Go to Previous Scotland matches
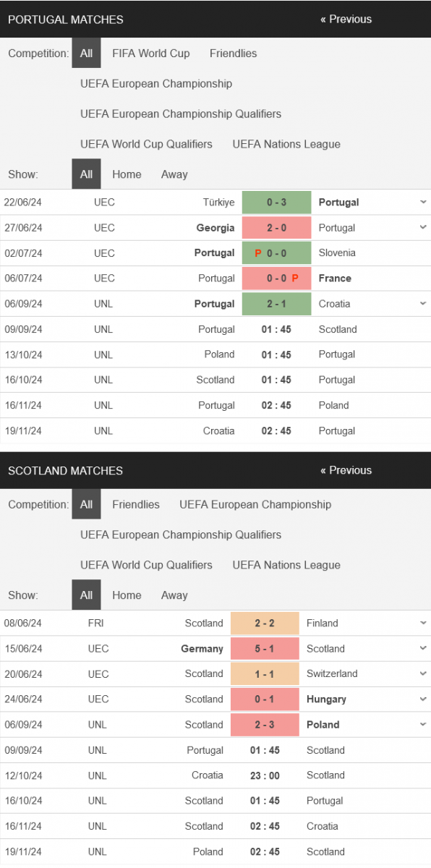431x868 pixels. pos(346,470)
